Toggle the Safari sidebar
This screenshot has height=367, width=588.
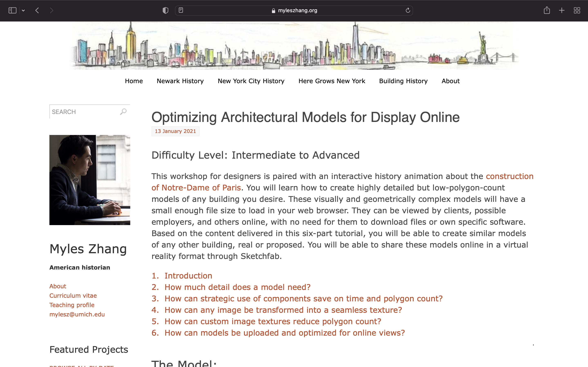[12, 10]
